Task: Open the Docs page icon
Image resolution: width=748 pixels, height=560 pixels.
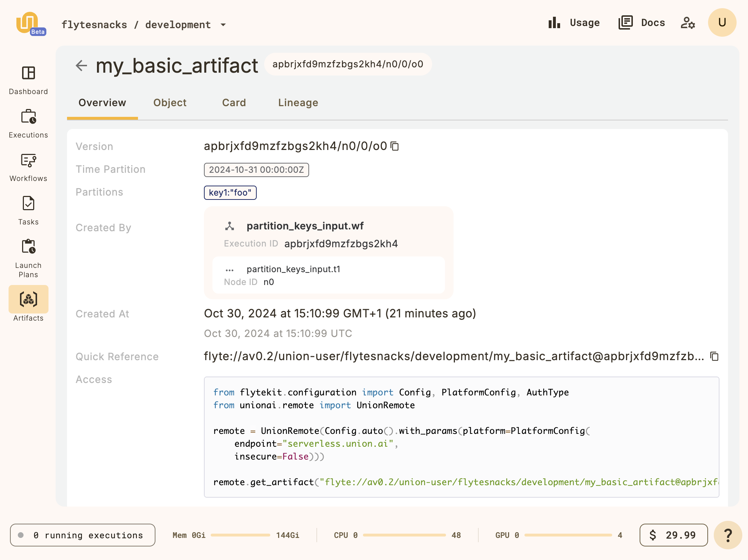Action: [x=625, y=23]
